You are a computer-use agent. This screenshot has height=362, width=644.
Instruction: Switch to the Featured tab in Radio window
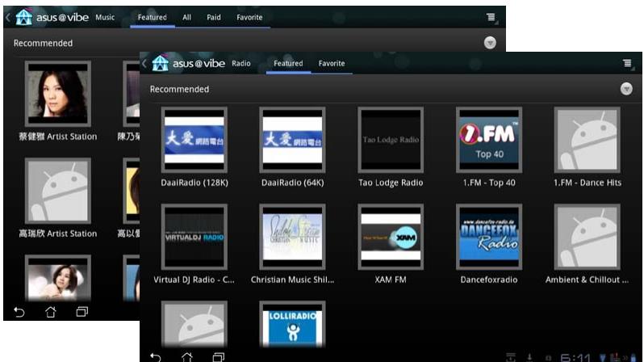(x=288, y=63)
